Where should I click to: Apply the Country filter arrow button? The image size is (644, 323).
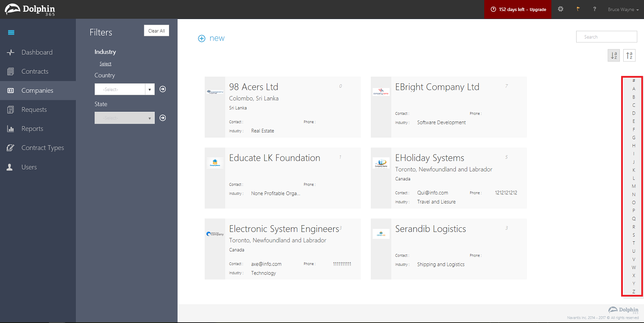pyautogui.click(x=163, y=89)
